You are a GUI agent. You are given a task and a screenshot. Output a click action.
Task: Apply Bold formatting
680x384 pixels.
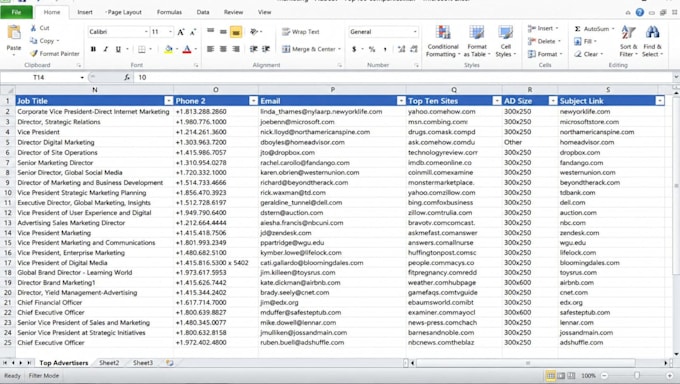[x=93, y=49]
